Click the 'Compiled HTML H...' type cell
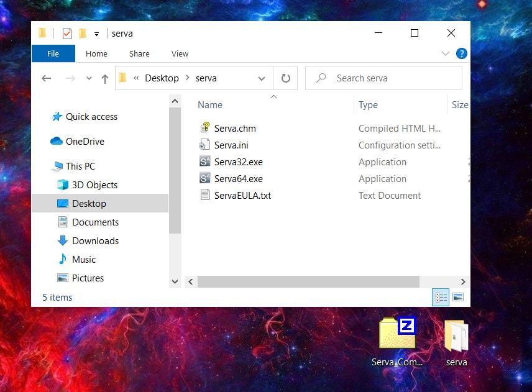The width and height of the screenshot is (532, 392). click(400, 128)
